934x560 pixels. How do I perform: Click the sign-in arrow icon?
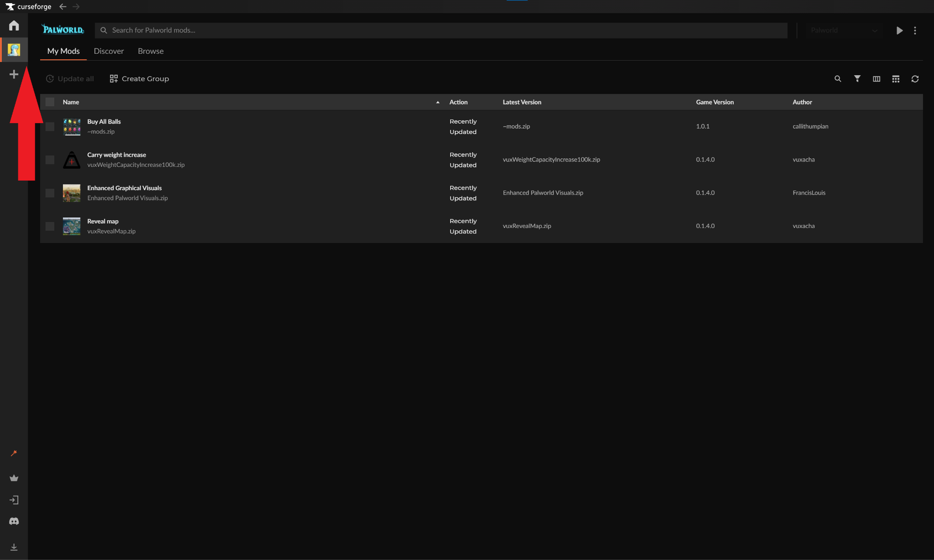point(14,500)
